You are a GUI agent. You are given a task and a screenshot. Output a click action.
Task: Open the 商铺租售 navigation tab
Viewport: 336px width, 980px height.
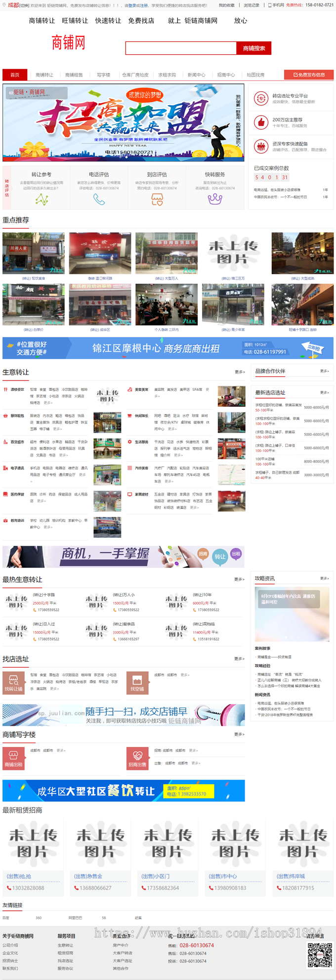click(74, 75)
